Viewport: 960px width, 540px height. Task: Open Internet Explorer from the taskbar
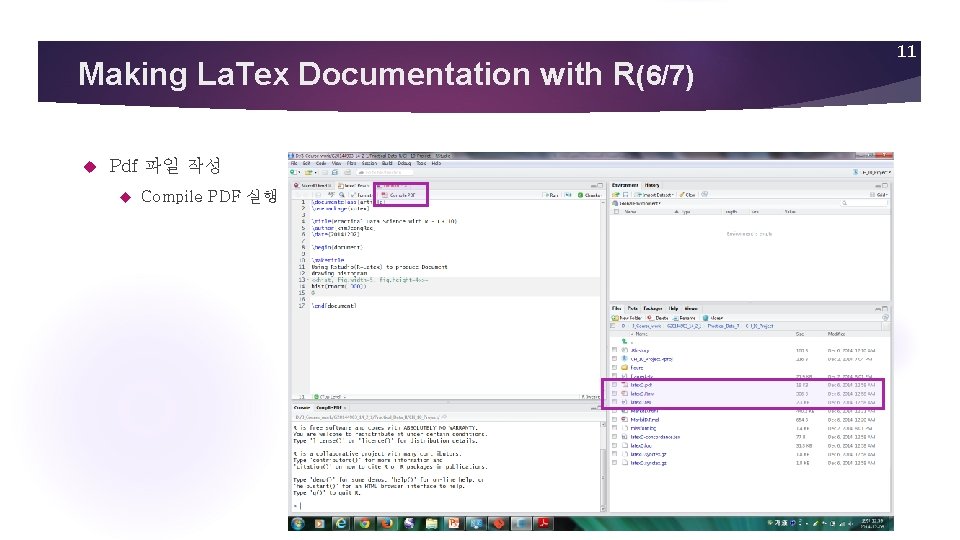pyautogui.click(x=341, y=523)
